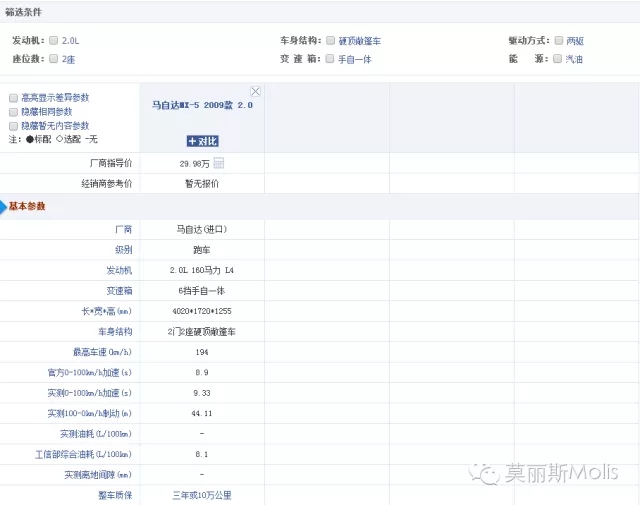Screen dimensions: 640x505
Task: Select the 8.9 official acceleration value
Action: coord(202,372)
